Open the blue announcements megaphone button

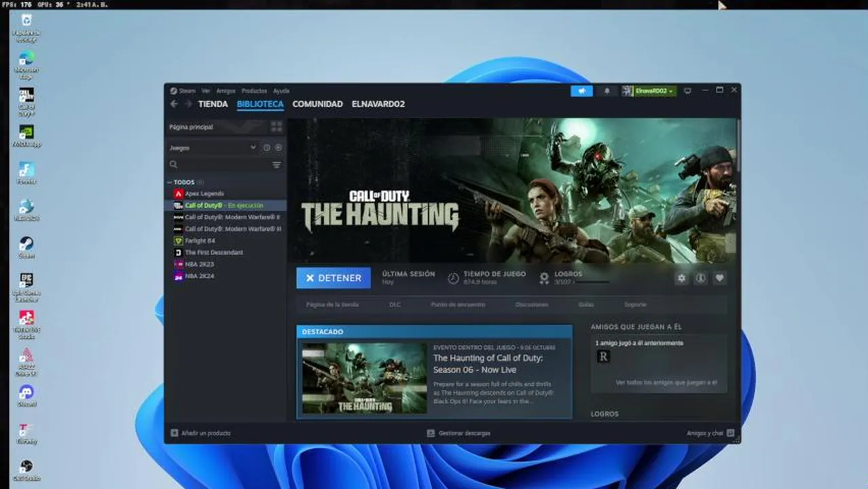(x=581, y=91)
